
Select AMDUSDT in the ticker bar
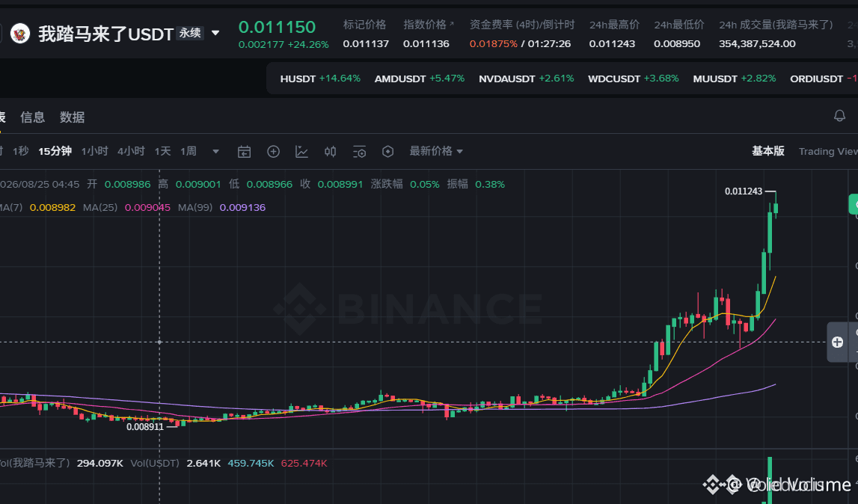pos(419,79)
